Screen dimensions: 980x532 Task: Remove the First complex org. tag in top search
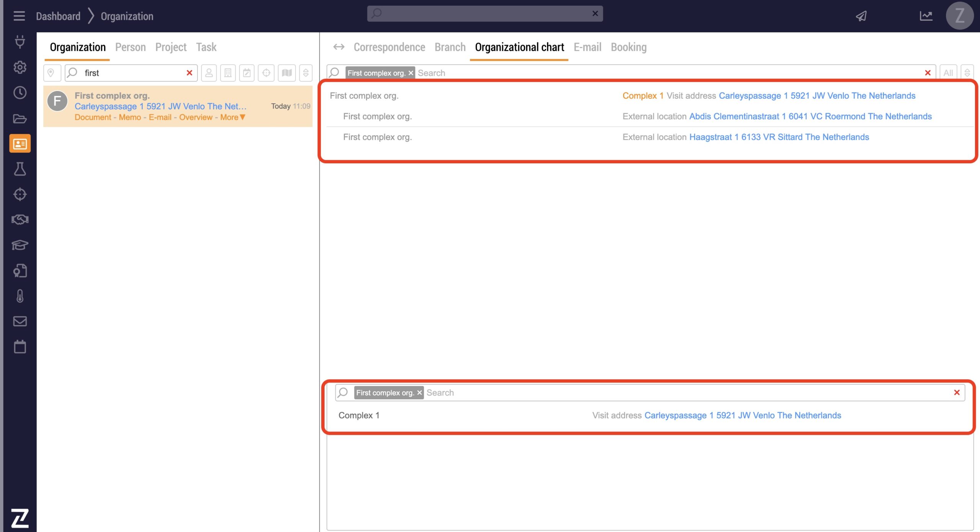(411, 73)
